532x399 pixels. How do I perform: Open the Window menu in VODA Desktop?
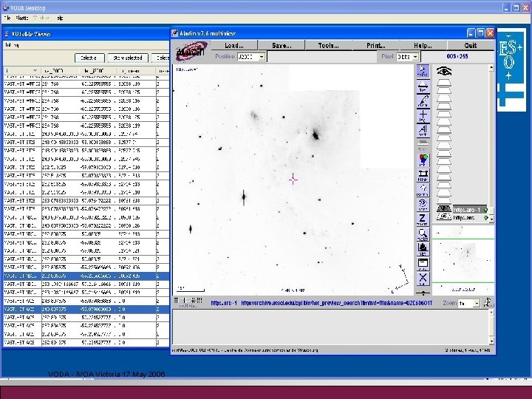coord(41,18)
